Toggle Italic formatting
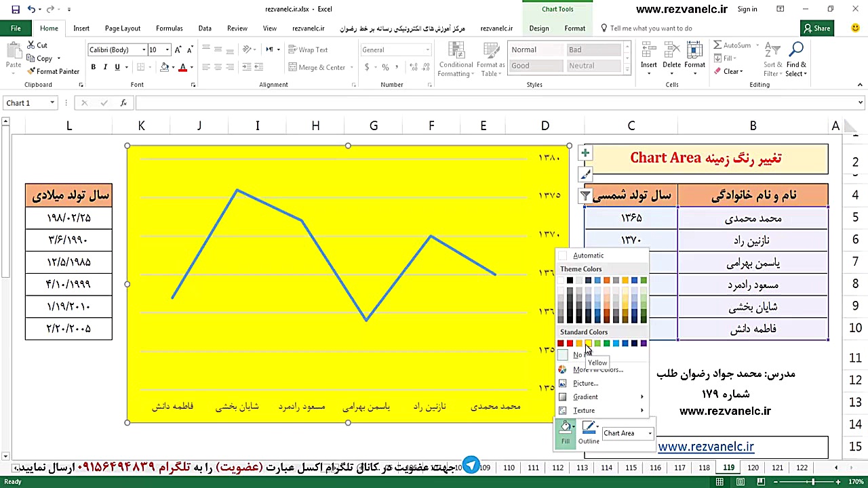Image resolution: width=868 pixels, height=488 pixels. tap(105, 67)
